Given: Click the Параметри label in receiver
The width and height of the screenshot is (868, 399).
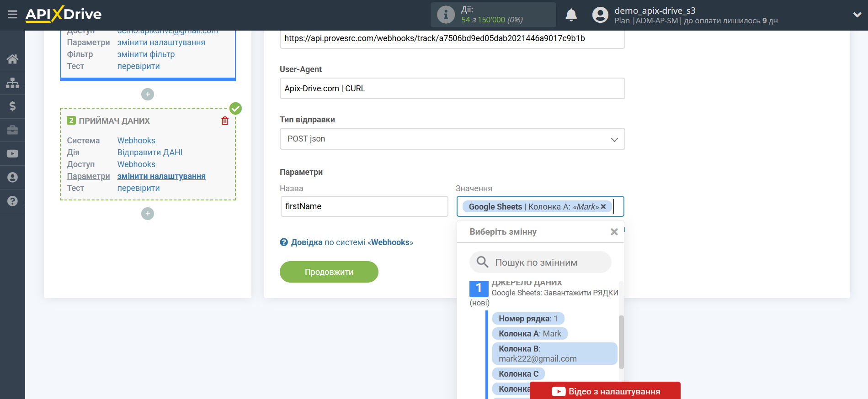Looking at the screenshot, I should tap(89, 176).
